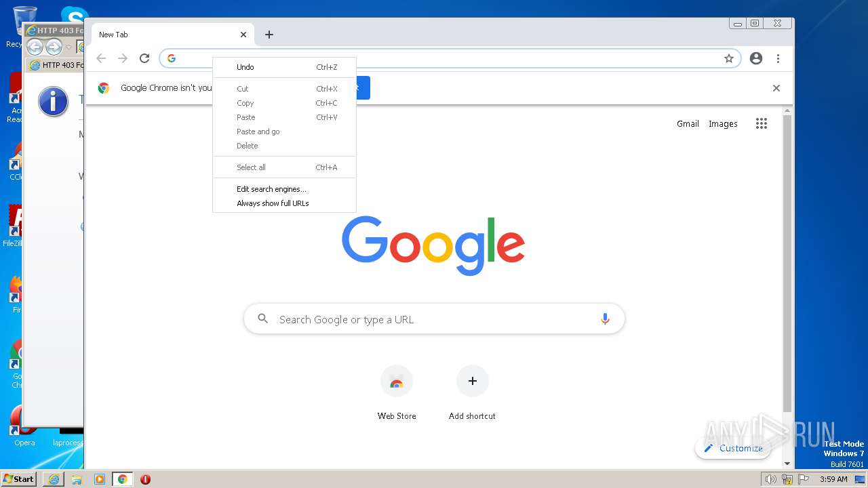Open the media player taskbar icon
This screenshot has width=868, height=488.
click(100, 479)
